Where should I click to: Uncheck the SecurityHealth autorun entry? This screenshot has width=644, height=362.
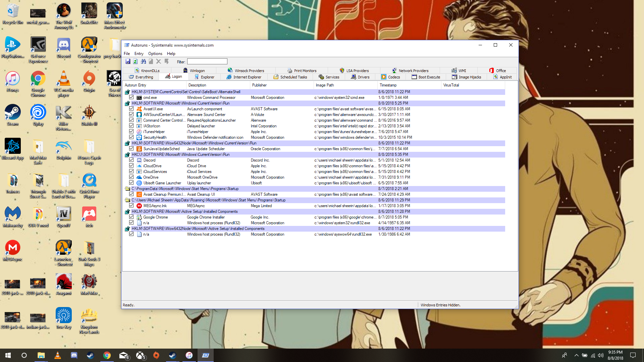[131, 137]
